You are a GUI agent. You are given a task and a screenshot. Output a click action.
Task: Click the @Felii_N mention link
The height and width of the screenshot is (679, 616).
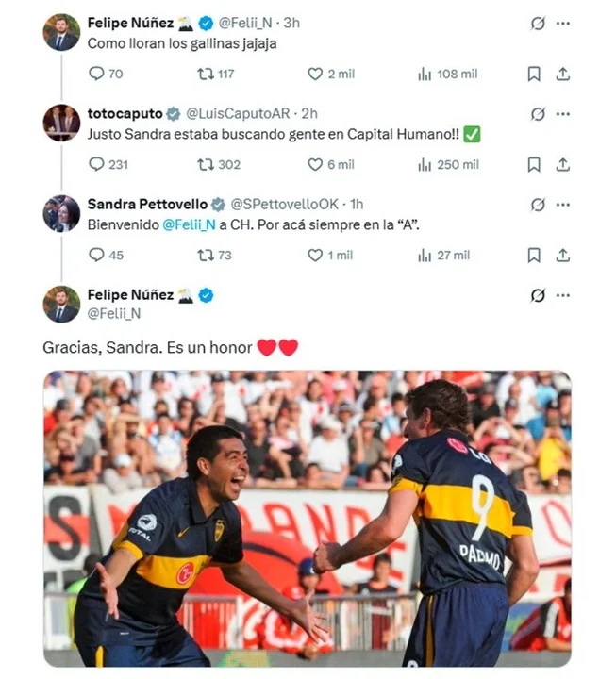pos(189,226)
